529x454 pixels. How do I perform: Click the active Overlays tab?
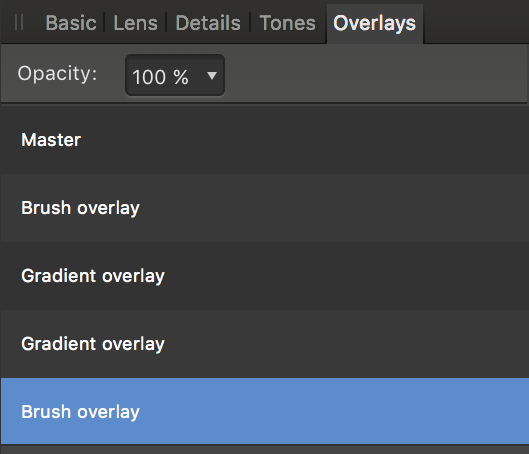[x=374, y=24]
